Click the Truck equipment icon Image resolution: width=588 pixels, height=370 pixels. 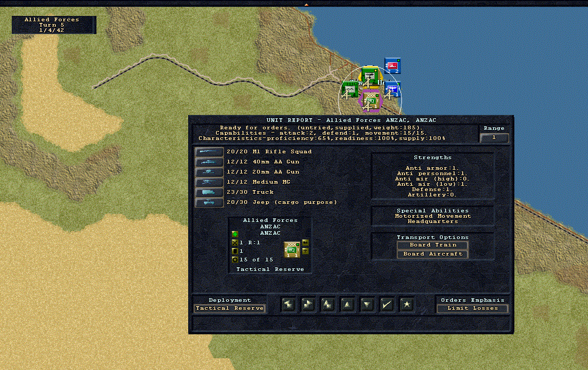[210, 192]
